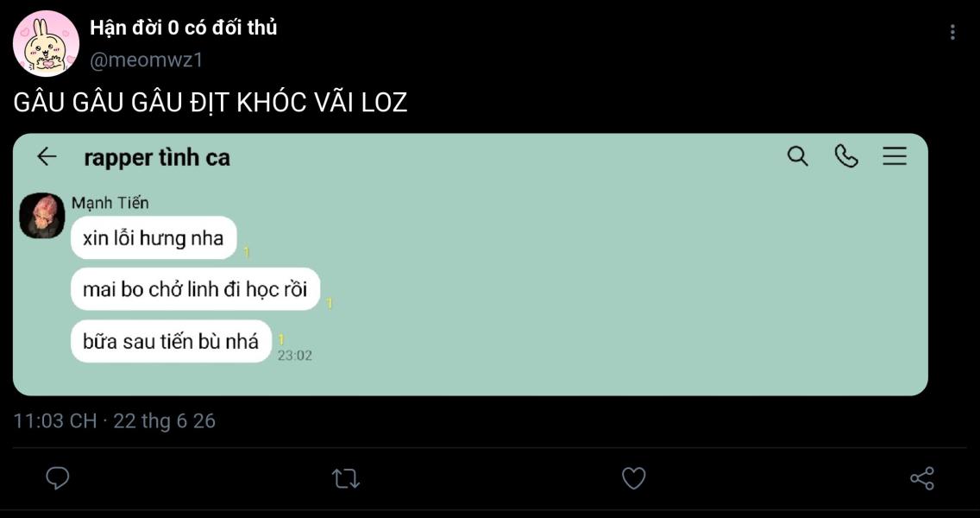Click the phone call icon in chat header
The height and width of the screenshot is (518, 980).
coord(845,156)
